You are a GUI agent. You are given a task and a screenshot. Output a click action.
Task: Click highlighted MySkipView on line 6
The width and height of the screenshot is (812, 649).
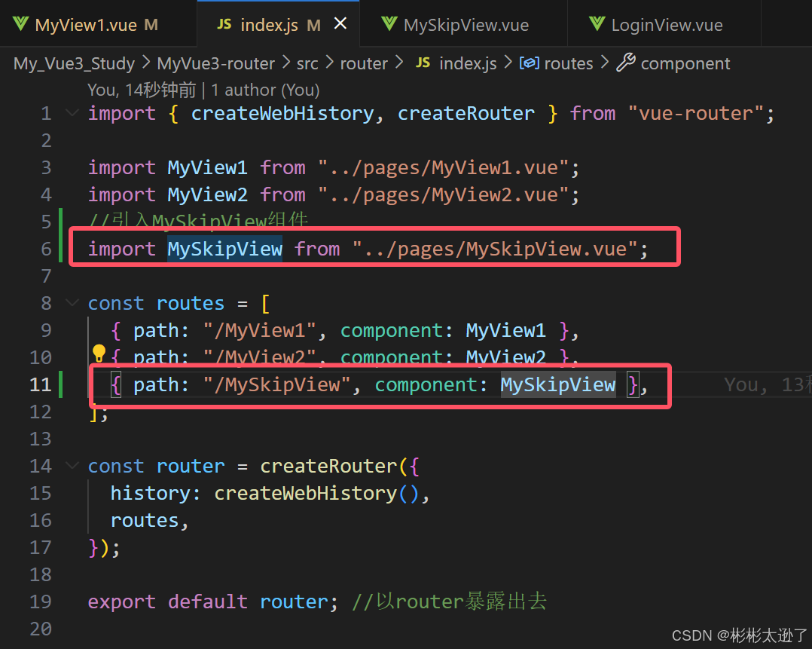coord(224,249)
